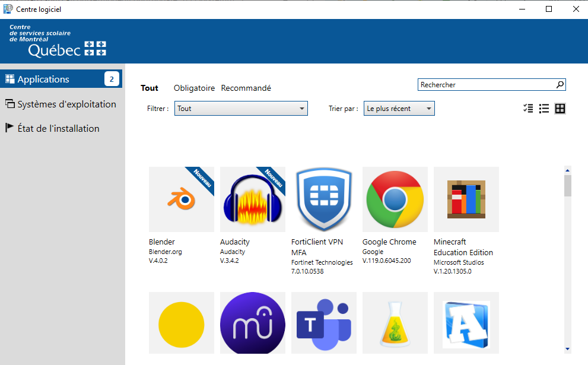The image size is (588, 365).
Task: Select the Obligatoire tab
Action: tap(194, 88)
